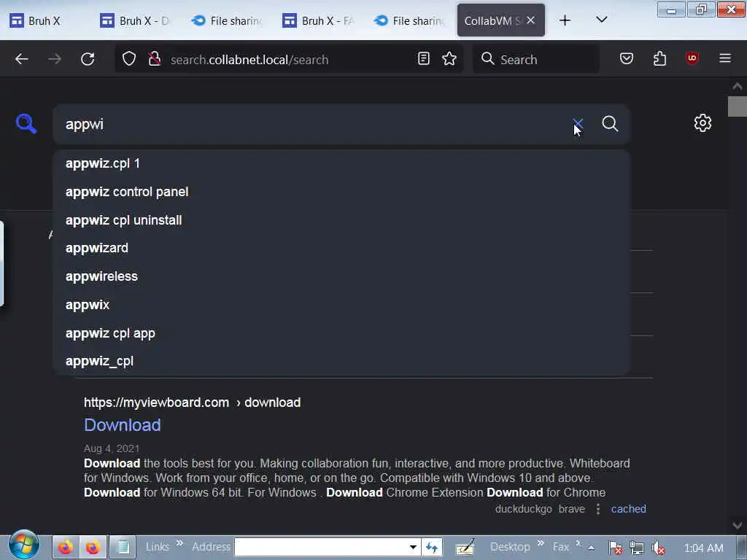
Task: Open options menu for the myviewboard result
Action: [598, 509]
